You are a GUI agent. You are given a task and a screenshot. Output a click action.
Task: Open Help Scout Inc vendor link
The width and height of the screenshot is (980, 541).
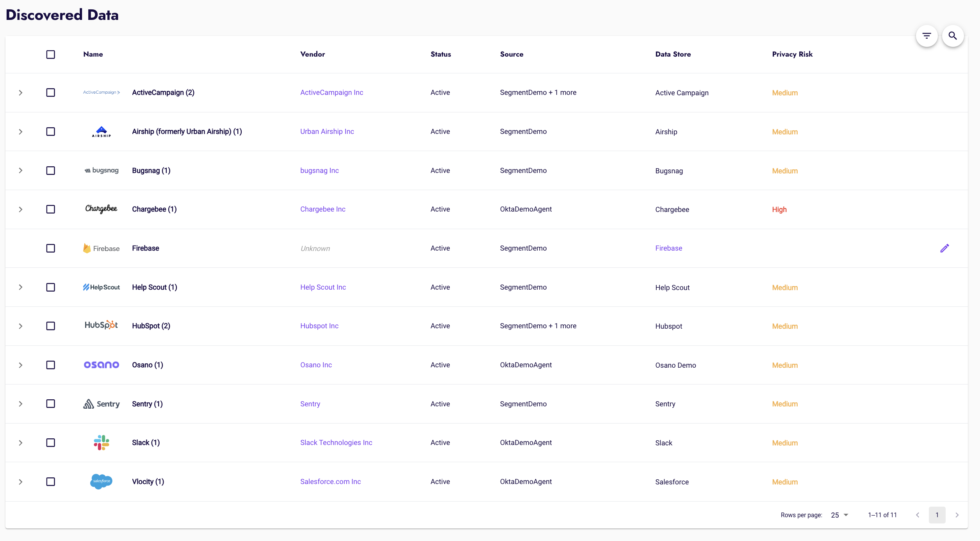tap(323, 287)
